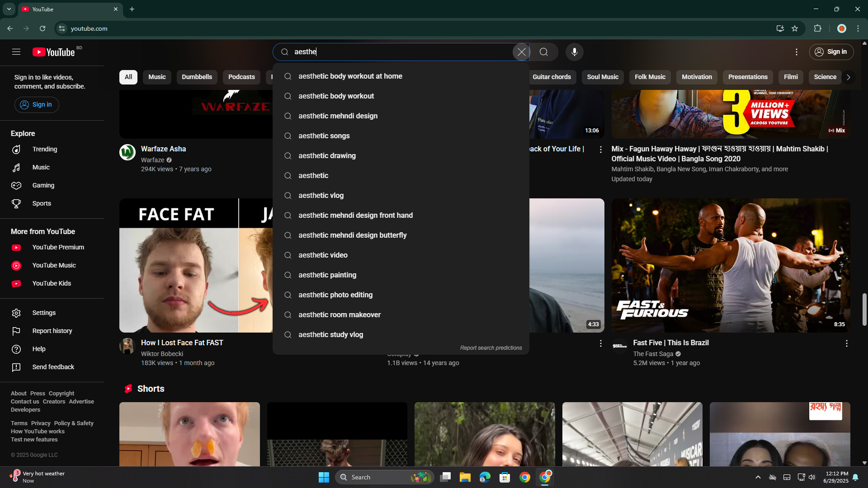
Task: Open 'How YouTube works' footer link
Action: point(38,432)
